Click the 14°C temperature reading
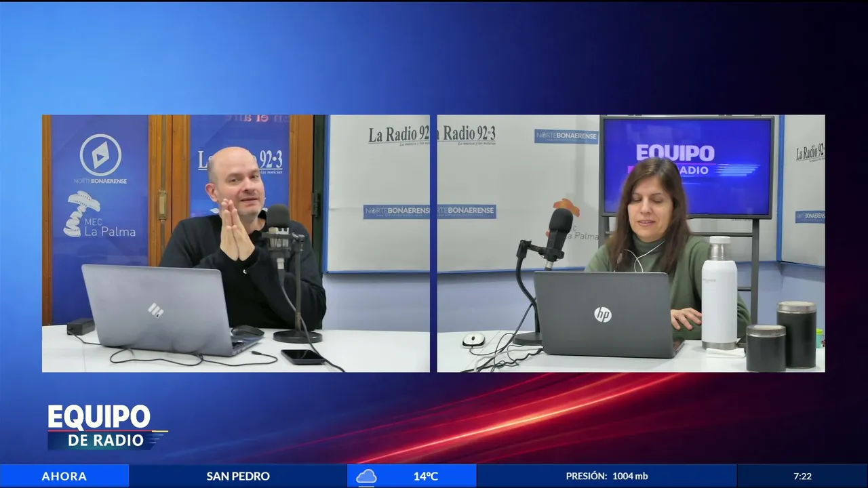The image size is (868, 488). [426, 476]
